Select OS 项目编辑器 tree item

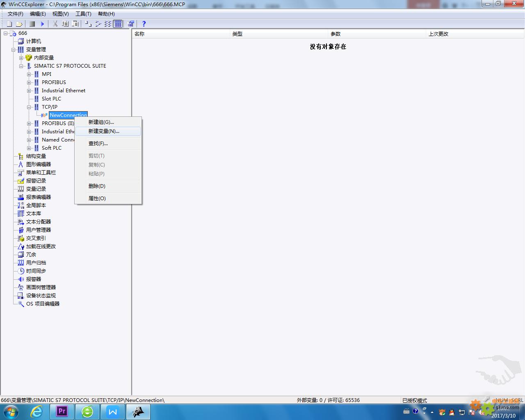[x=43, y=304]
